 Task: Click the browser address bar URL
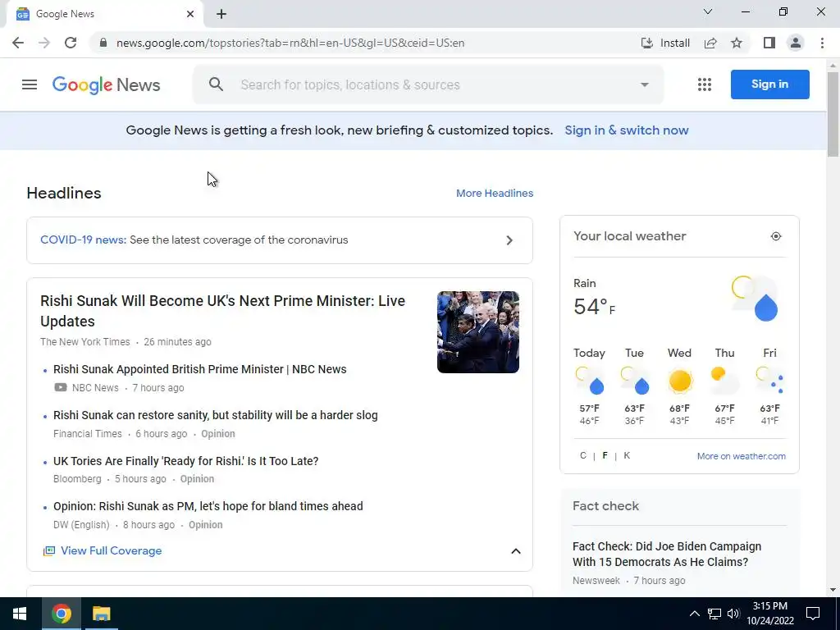290,43
